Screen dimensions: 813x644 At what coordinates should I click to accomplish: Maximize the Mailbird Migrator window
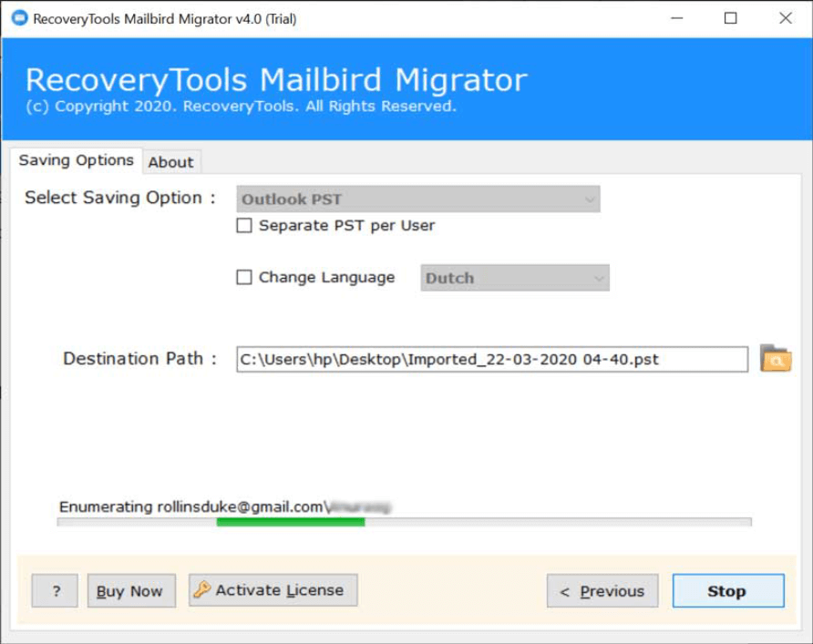pos(730,18)
